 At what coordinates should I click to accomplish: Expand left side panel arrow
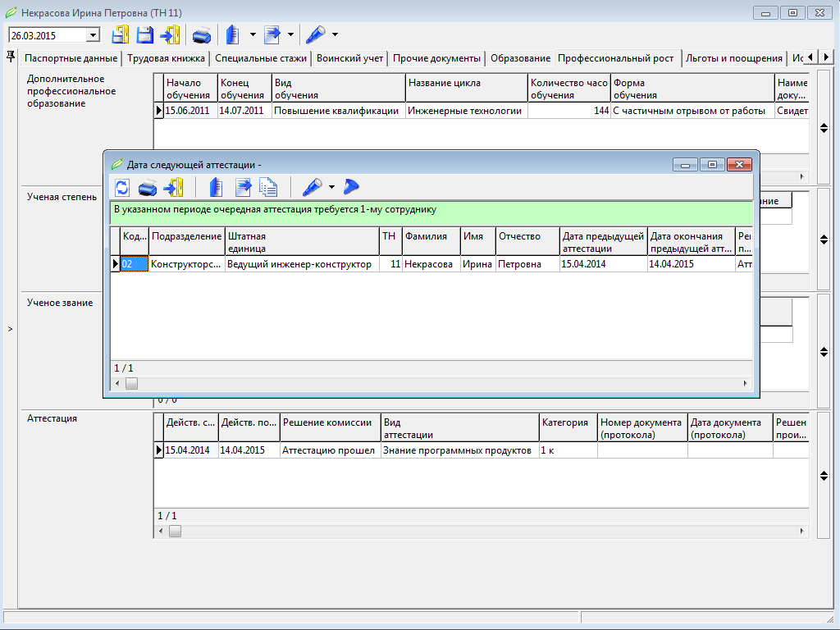10,329
